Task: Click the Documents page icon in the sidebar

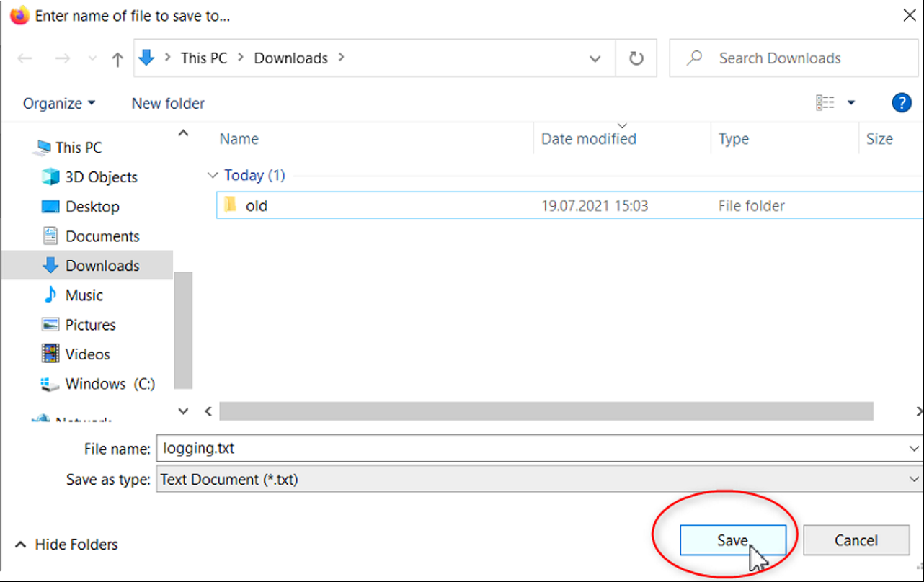Action: [50, 236]
